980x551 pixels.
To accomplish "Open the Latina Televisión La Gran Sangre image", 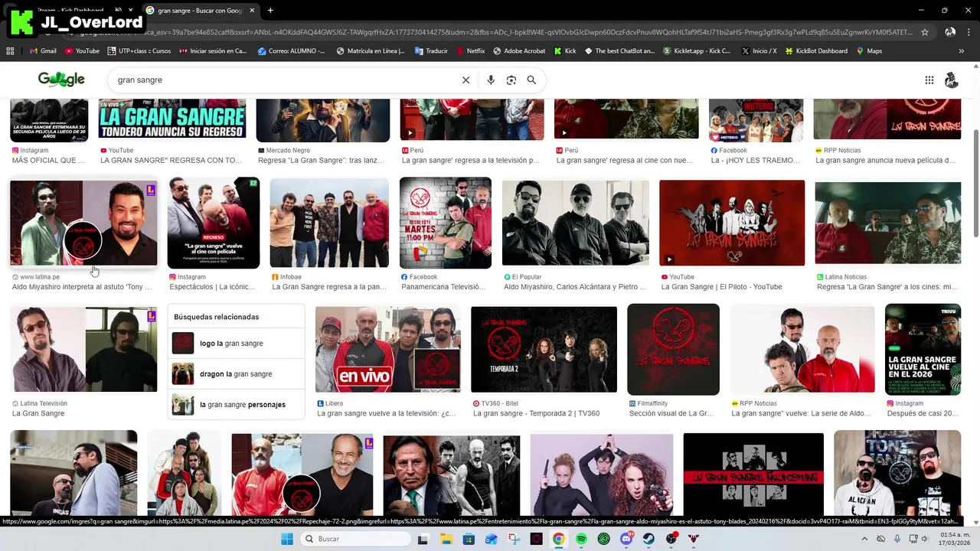I will tap(83, 350).
